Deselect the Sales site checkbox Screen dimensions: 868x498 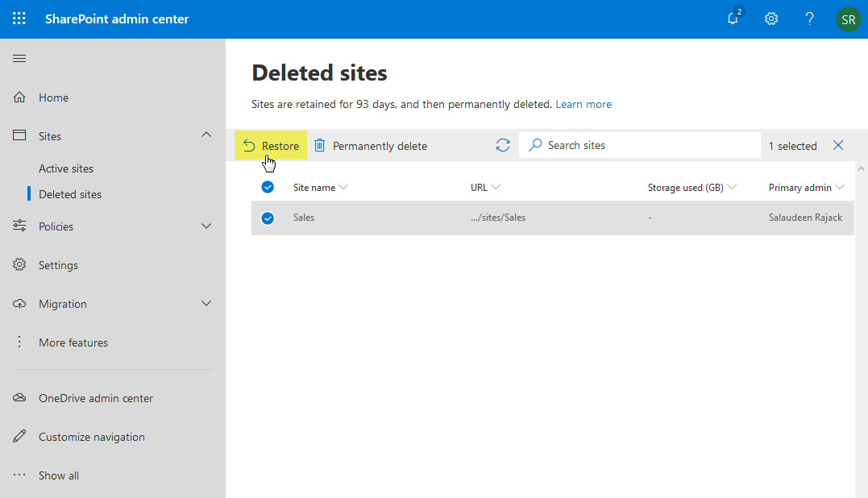click(x=268, y=217)
